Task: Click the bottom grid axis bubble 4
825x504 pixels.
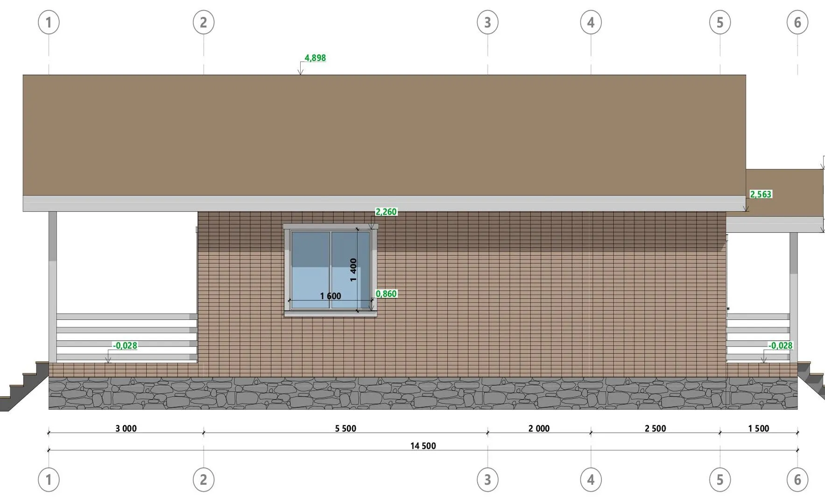Action: tap(591, 480)
